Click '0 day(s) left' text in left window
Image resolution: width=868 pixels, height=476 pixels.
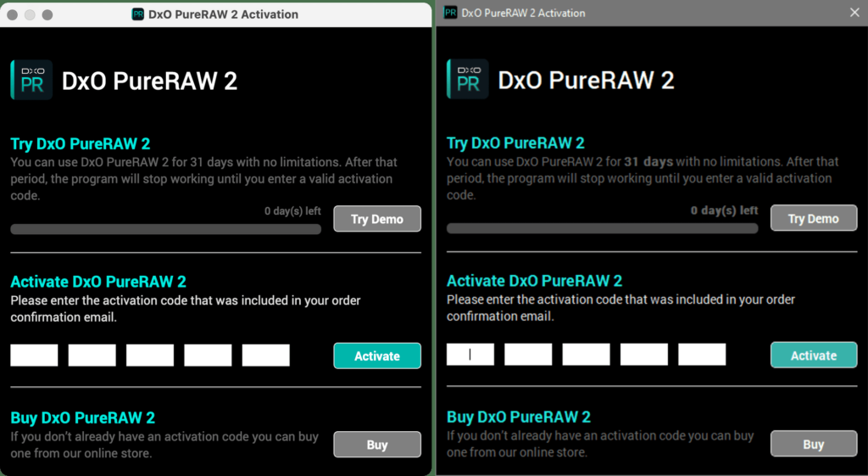click(x=292, y=211)
